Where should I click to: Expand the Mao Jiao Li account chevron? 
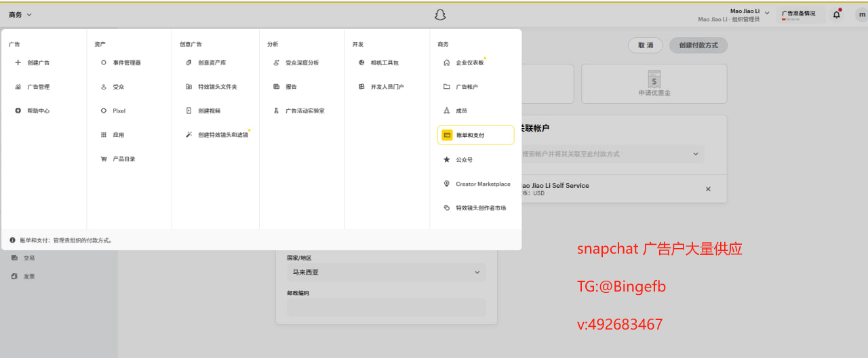767,13
